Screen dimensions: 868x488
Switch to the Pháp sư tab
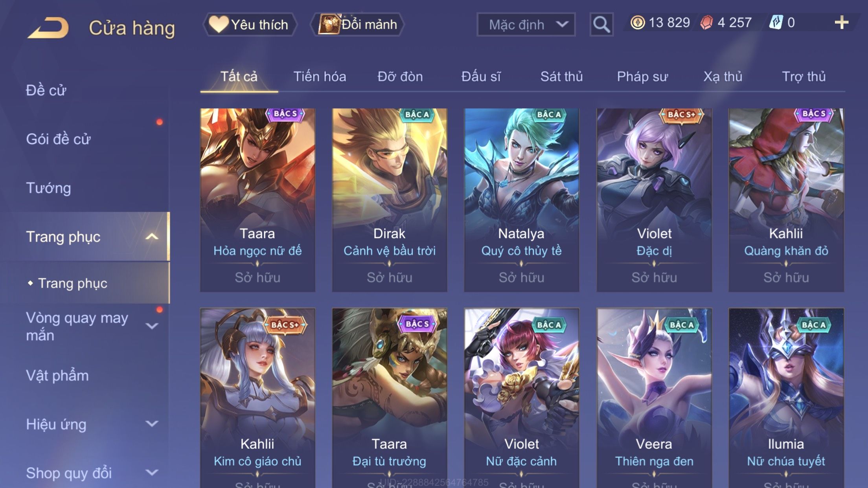point(642,77)
